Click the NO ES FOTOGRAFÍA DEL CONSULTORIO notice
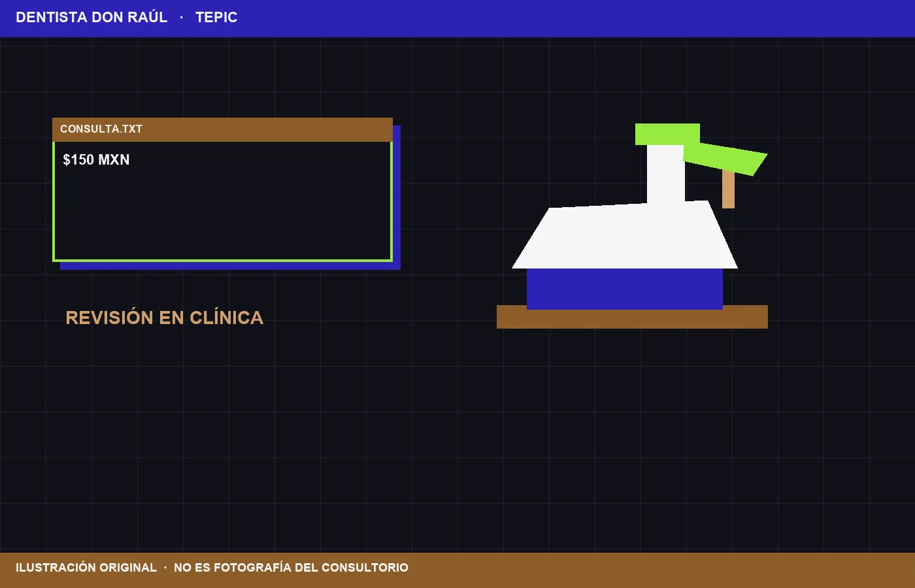 coord(291,568)
